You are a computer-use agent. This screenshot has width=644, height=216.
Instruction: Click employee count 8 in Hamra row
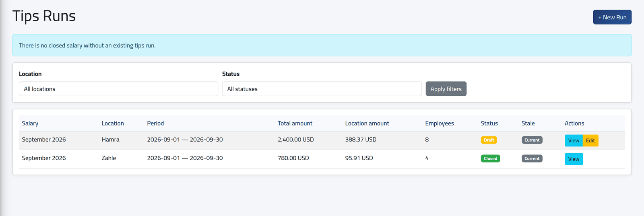(427, 140)
